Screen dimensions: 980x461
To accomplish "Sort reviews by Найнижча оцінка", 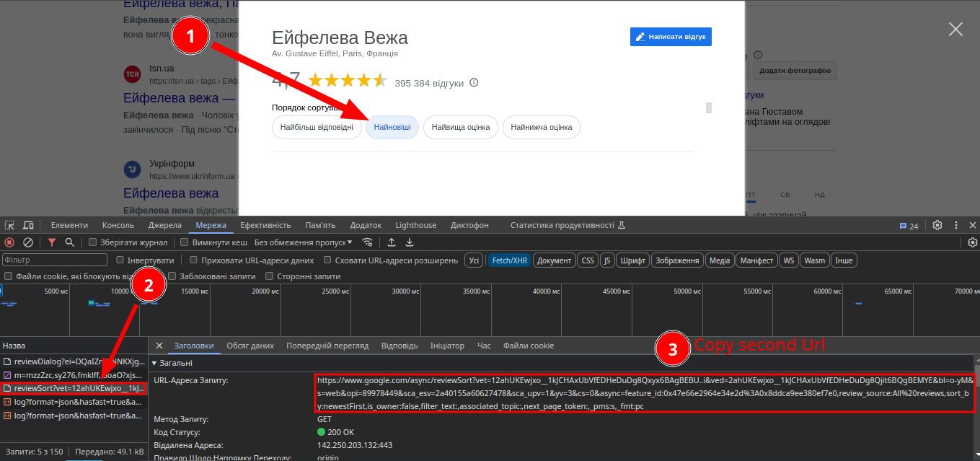I will [542, 127].
